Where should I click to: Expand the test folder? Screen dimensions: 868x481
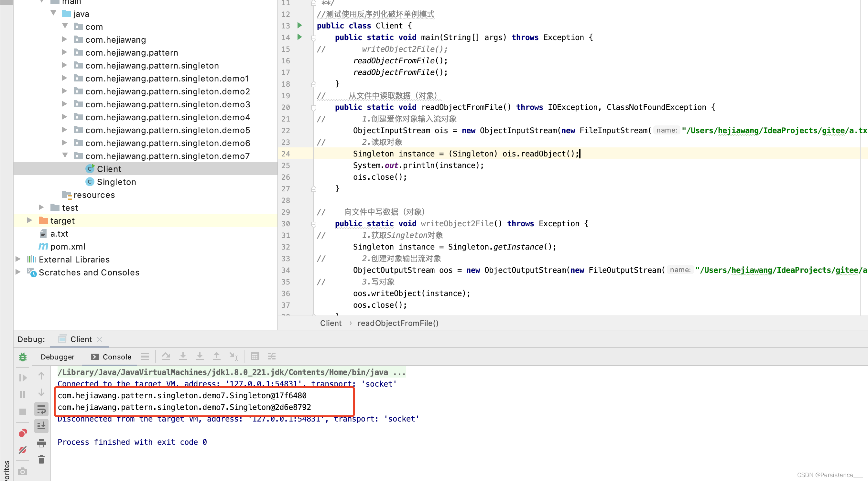(x=41, y=207)
